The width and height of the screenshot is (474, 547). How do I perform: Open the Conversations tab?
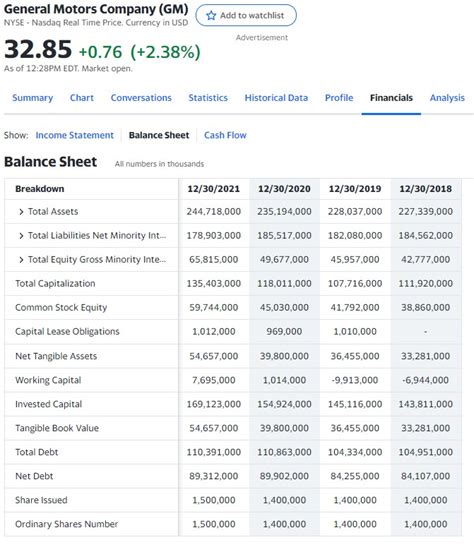[141, 98]
